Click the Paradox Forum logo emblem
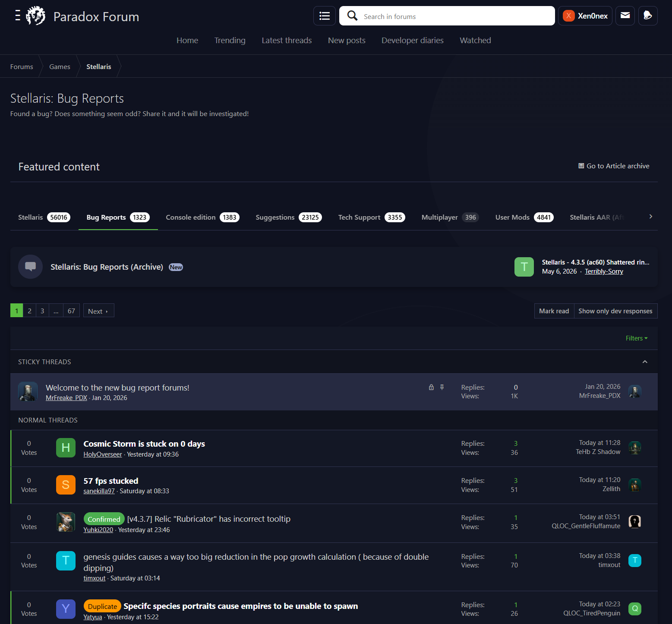This screenshot has width=672, height=624. pos(35,16)
